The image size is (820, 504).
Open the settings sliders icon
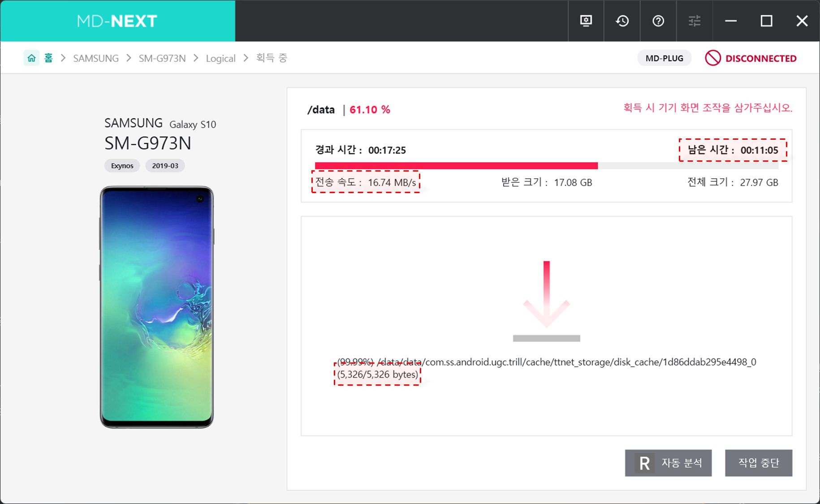695,21
